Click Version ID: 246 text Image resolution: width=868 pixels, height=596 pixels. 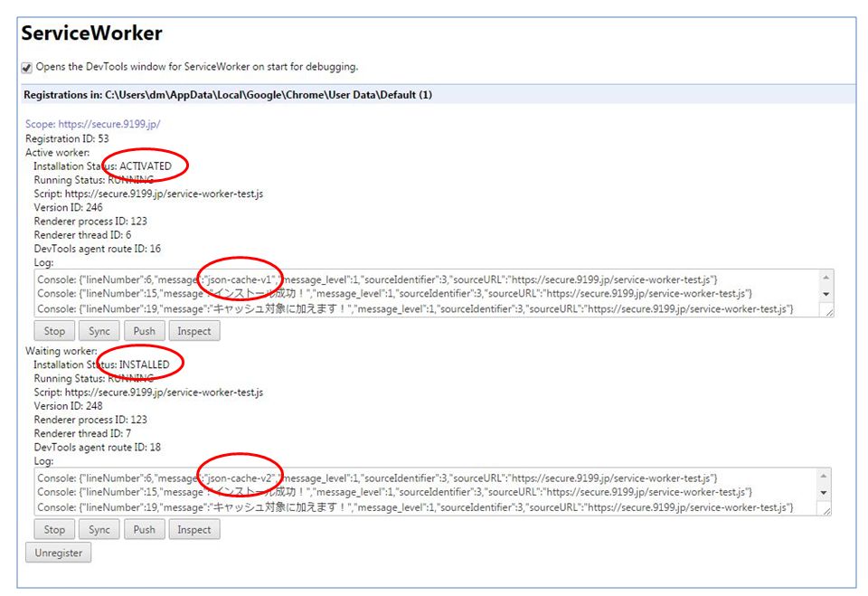pyautogui.click(x=68, y=207)
